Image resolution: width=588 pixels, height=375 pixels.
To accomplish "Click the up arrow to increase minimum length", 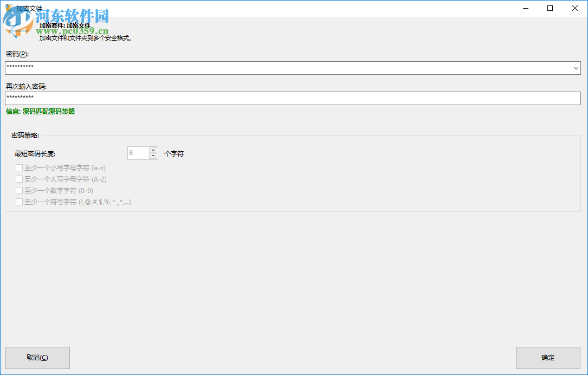I will coord(152,150).
